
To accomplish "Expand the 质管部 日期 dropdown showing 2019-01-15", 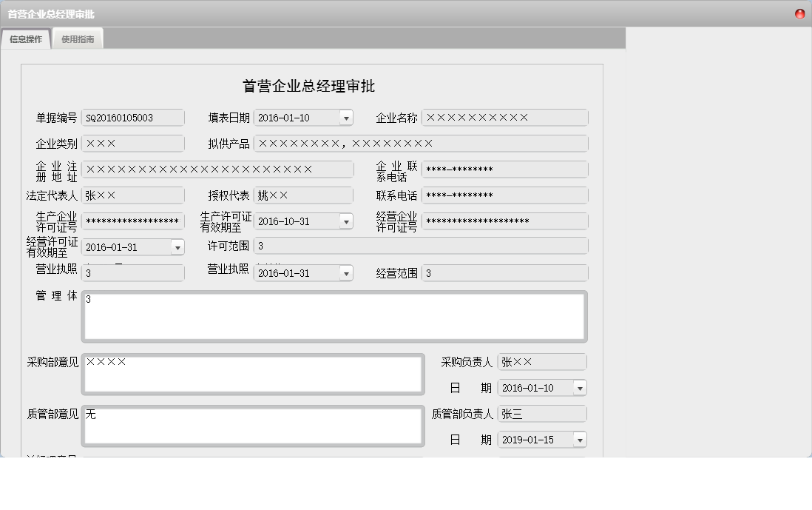I will (x=581, y=439).
